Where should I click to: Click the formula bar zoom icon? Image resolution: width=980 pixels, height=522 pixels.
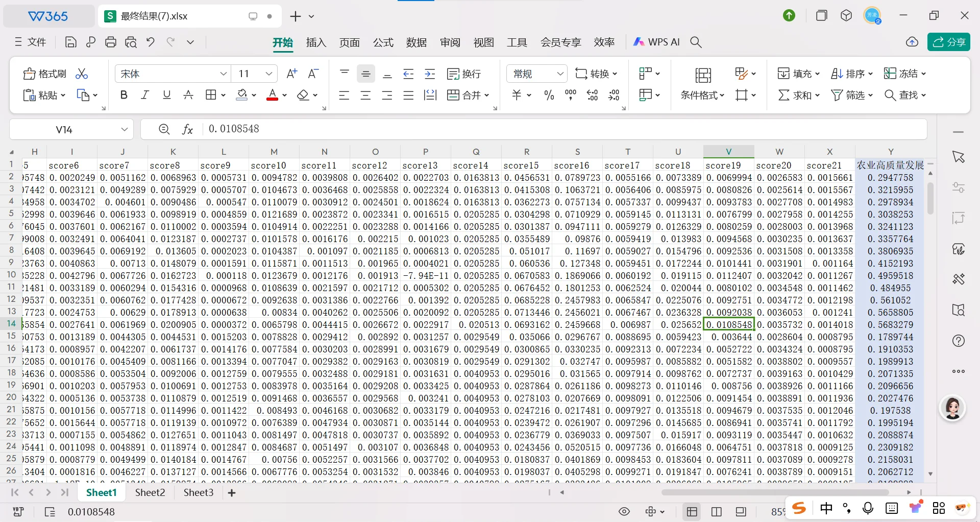click(x=164, y=130)
